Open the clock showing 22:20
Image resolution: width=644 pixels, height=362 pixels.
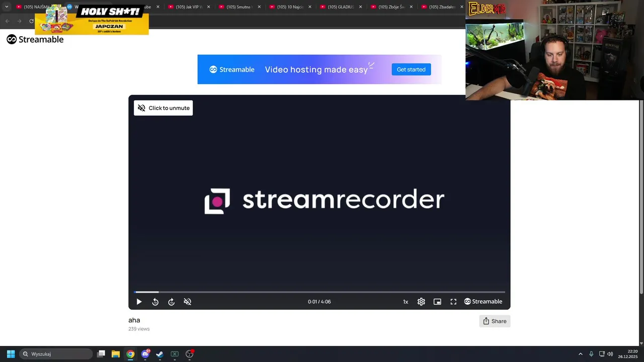pyautogui.click(x=628, y=354)
